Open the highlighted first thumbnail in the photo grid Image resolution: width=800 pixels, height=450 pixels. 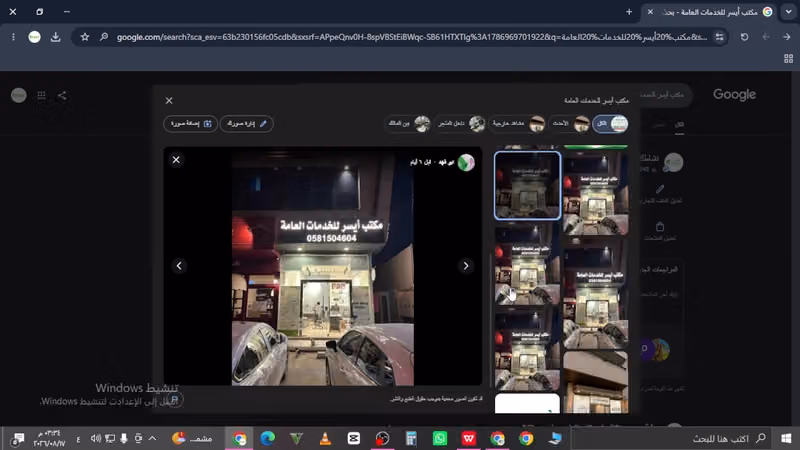point(527,185)
